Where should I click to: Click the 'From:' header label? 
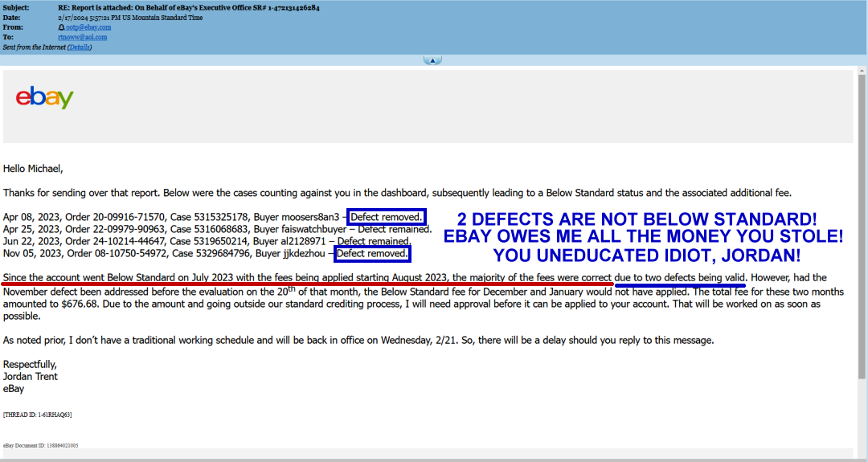point(13,27)
